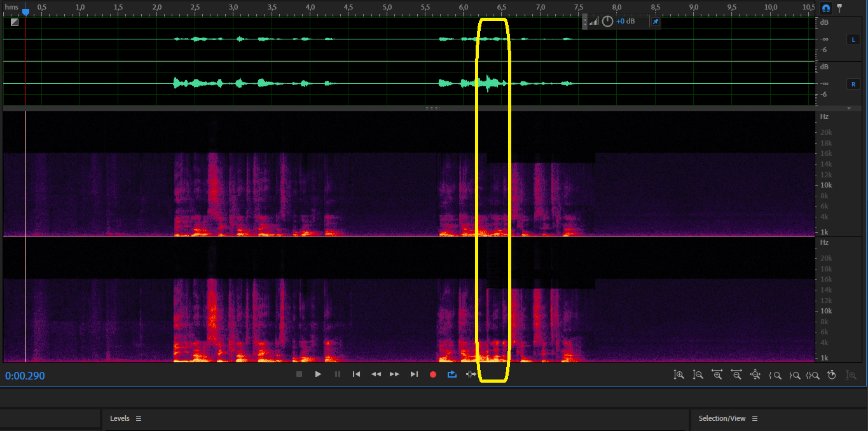Screen dimensions: 868x431
Task: Toggle the right channel R button
Action: tap(852, 84)
